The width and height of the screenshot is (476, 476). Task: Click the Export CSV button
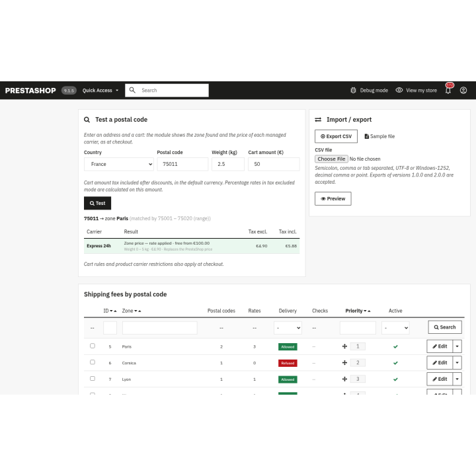(336, 136)
